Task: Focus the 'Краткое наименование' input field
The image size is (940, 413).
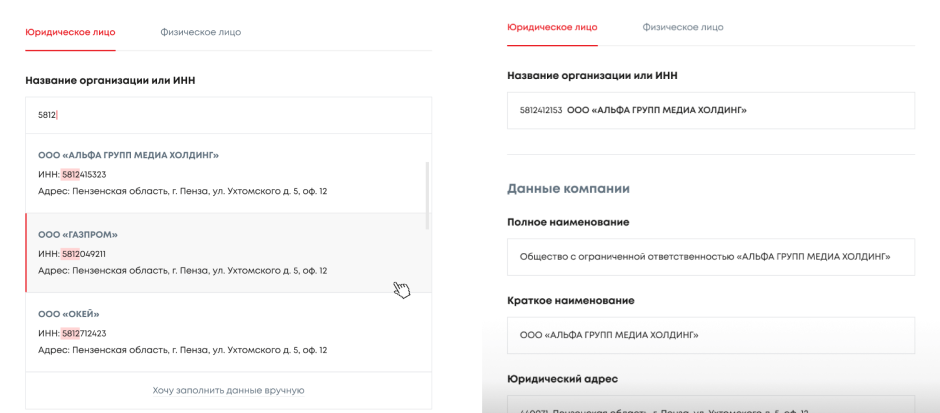Action: tap(710, 335)
